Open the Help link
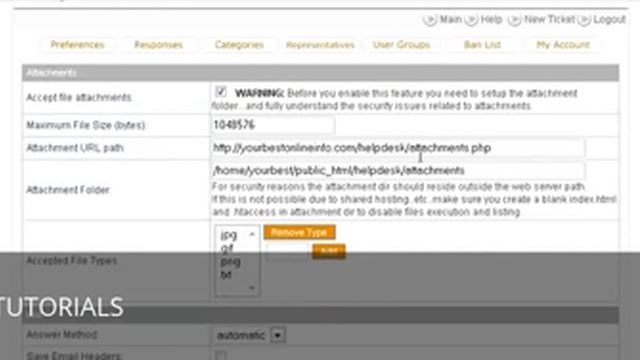Screen dimensions: 640x360 [491, 19]
